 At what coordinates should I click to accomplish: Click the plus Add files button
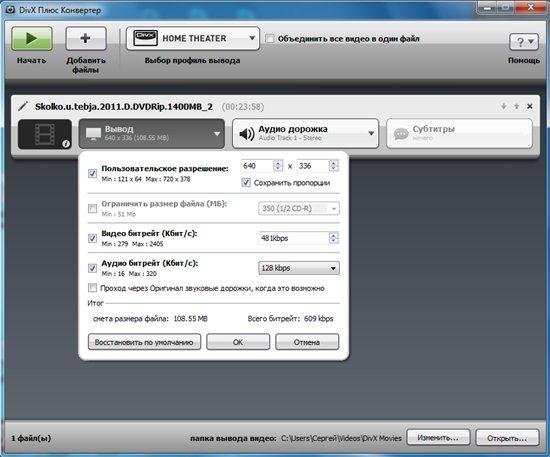(x=86, y=39)
